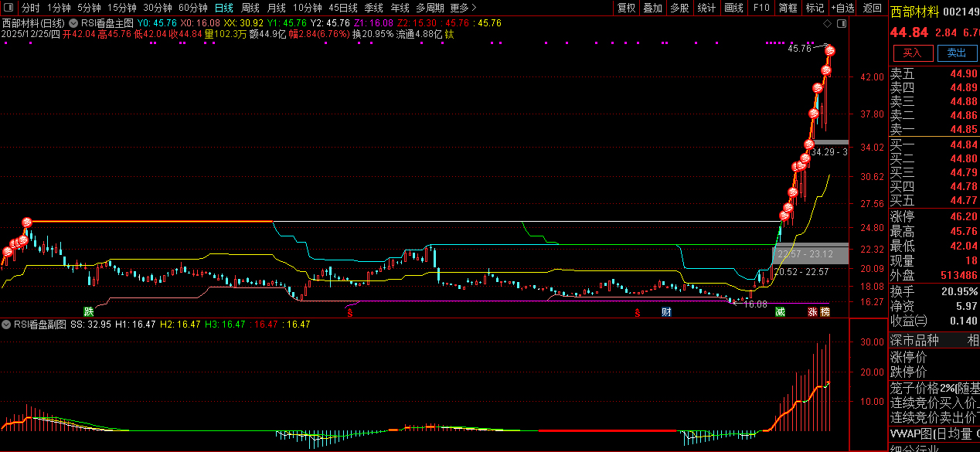
Task: Click the 卖出 sell button
Action: click(x=956, y=53)
